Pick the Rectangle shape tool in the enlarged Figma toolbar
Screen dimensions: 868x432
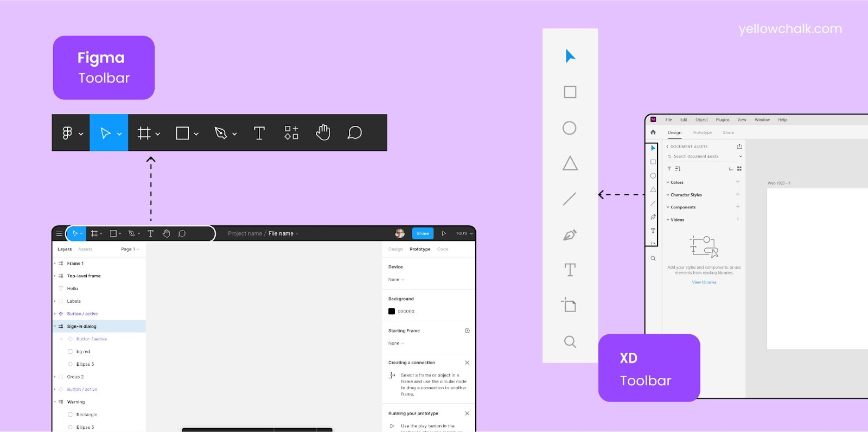[x=182, y=133]
